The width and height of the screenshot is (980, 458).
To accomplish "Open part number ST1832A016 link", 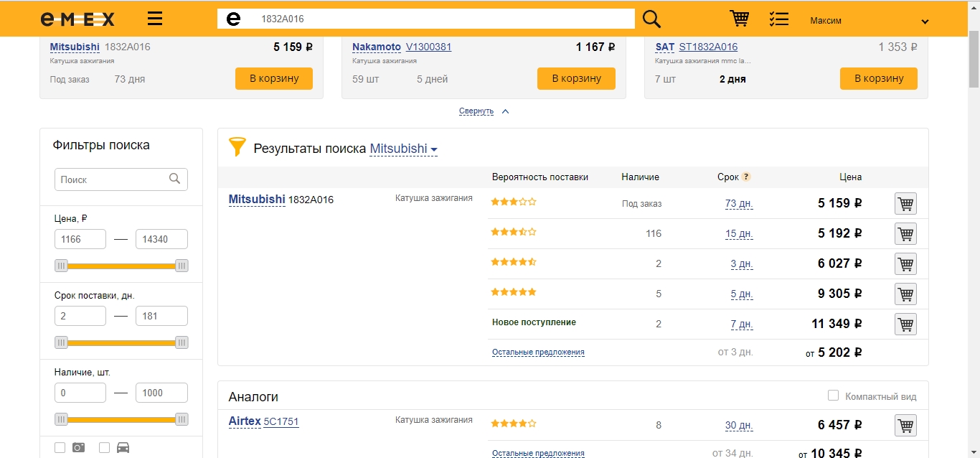I will (x=708, y=47).
